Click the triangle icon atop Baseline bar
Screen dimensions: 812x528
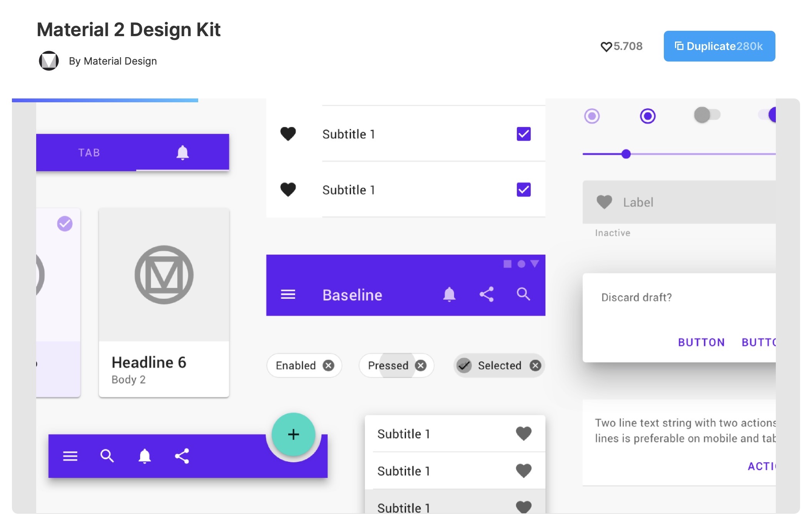(x=535, y=264)
